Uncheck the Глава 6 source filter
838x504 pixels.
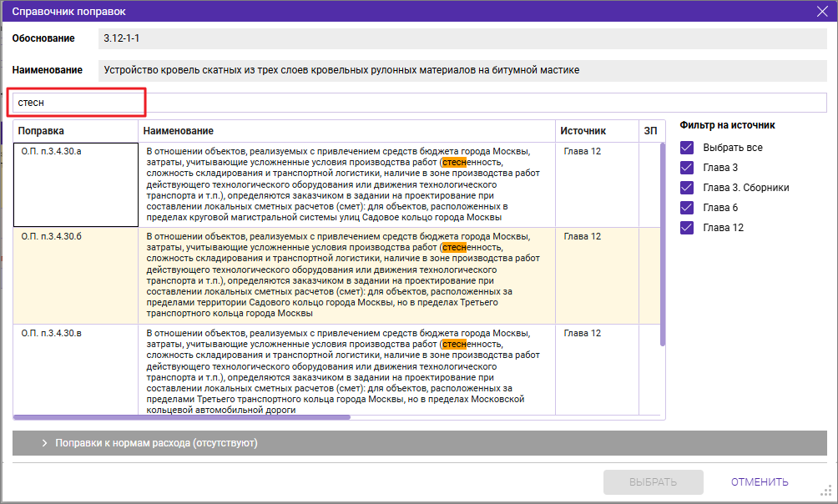[687, 208]
